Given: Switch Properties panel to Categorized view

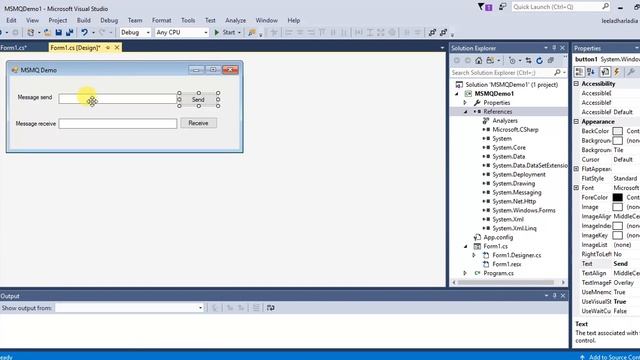Looking at the screenshot, I should pyautogui.click(x=579, y=72).
